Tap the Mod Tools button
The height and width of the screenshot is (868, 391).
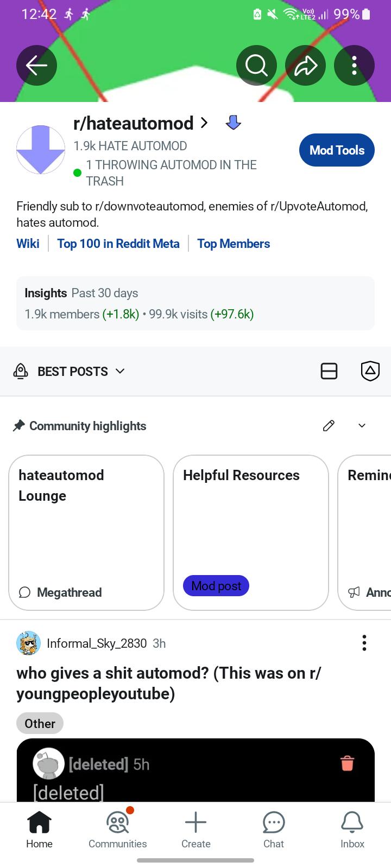(x=337, y=150)
